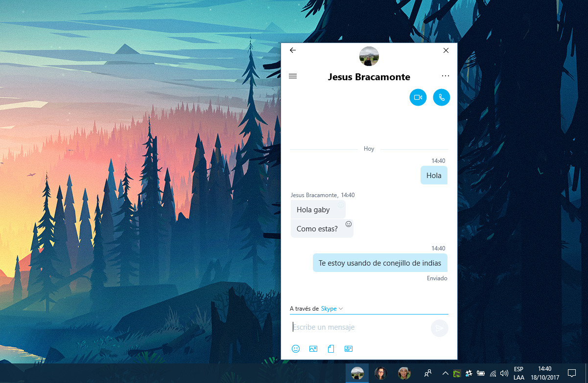This screenshot has width=588, height=383.
Task: Open the pinned contact wearing glasses
Action: click(x=380, y=373)
